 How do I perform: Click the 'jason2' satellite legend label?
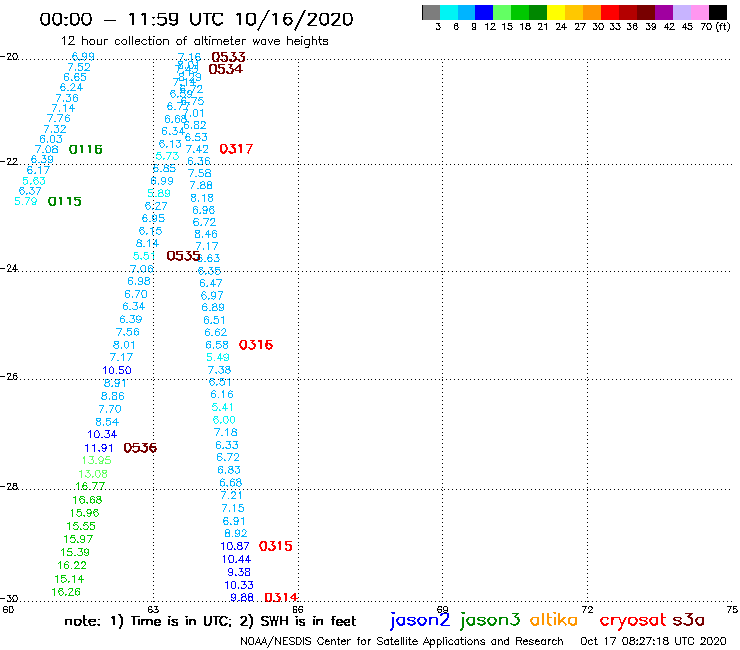[x=420, y=620]
